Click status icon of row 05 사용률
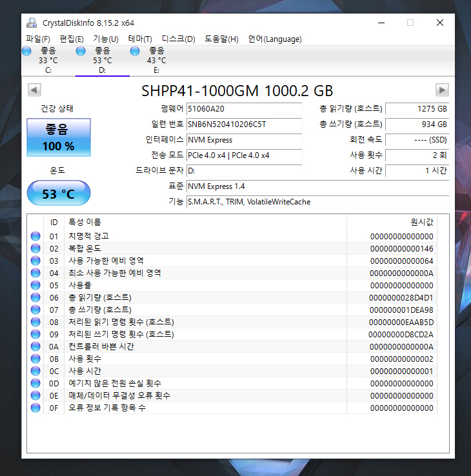The height and width of the screenshot is (476, 471). (x=35, y=285)
